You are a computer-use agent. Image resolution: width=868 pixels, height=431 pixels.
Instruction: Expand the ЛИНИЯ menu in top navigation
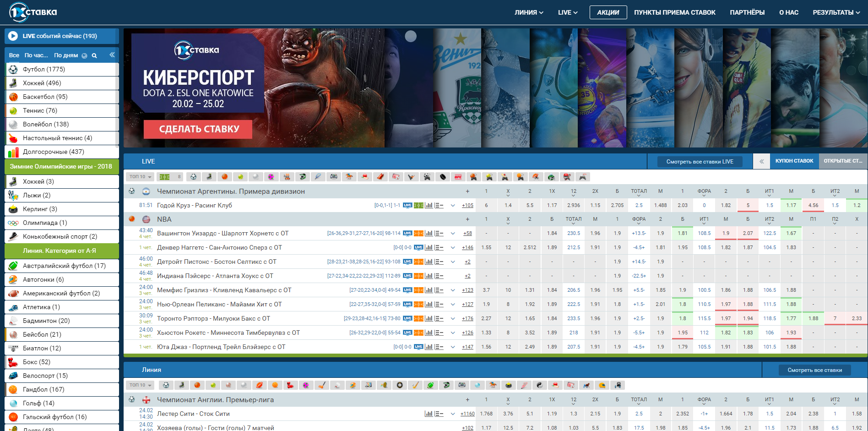point(529,12)
